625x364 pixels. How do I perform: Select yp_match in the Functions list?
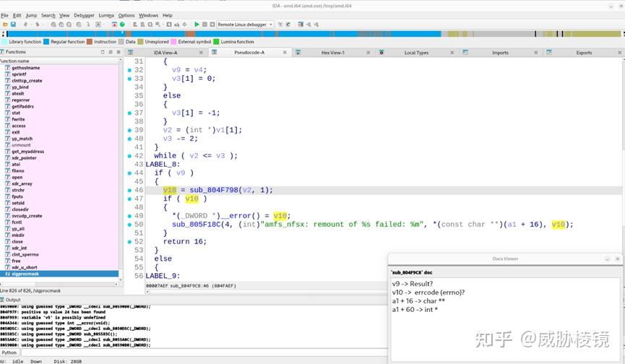click(22, 139)
